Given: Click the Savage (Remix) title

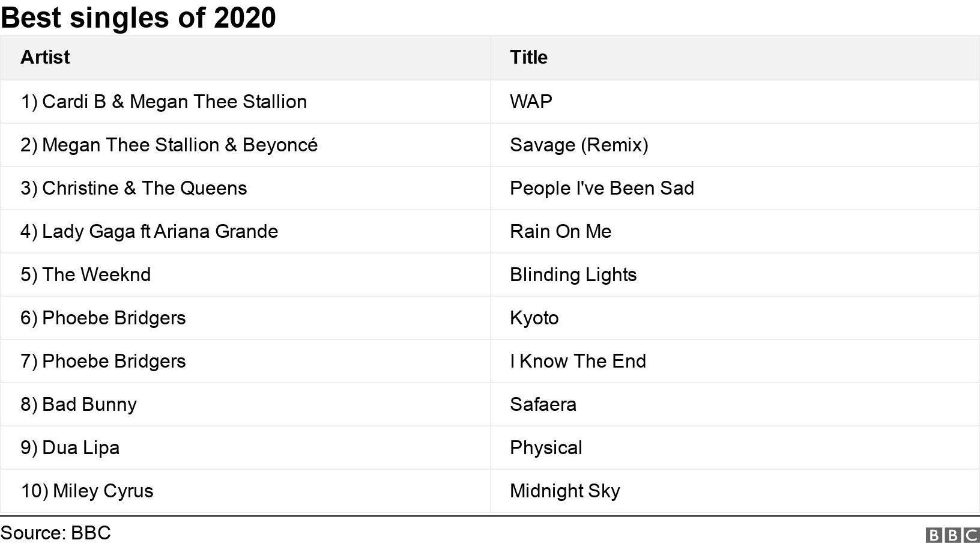Looking at the screenshot, I should (x=579, y=145).
